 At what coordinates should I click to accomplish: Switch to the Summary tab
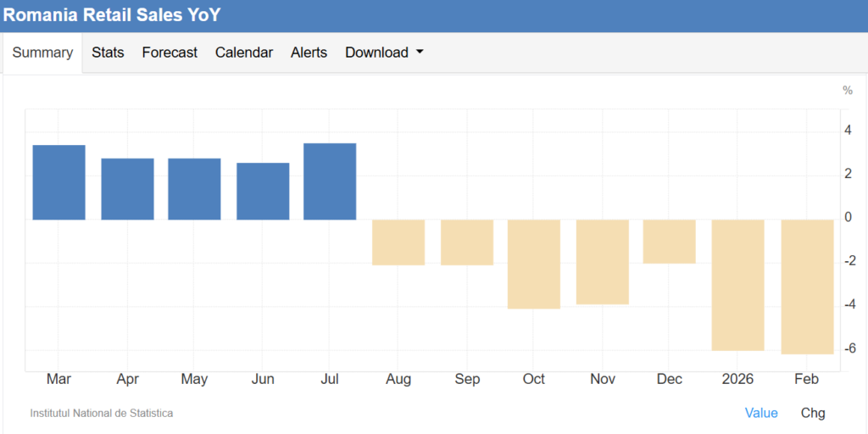pos(42,53)
